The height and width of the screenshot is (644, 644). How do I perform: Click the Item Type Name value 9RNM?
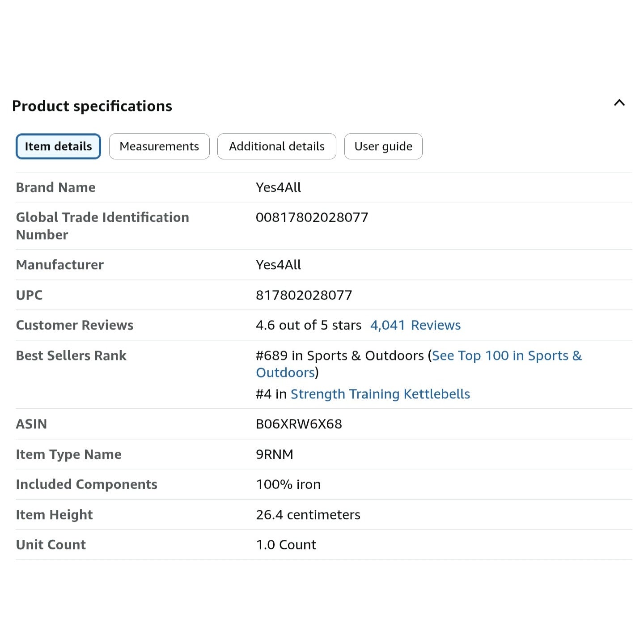[274, 454]
